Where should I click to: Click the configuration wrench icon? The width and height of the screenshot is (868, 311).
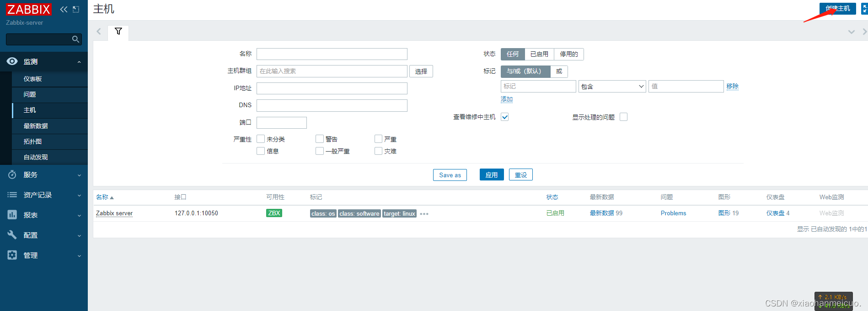tap(12, 235)
